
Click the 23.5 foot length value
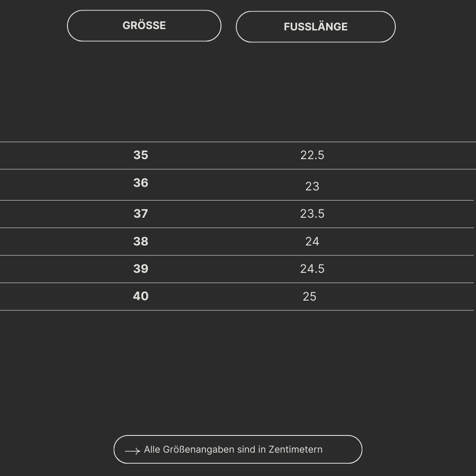[312, 214]
